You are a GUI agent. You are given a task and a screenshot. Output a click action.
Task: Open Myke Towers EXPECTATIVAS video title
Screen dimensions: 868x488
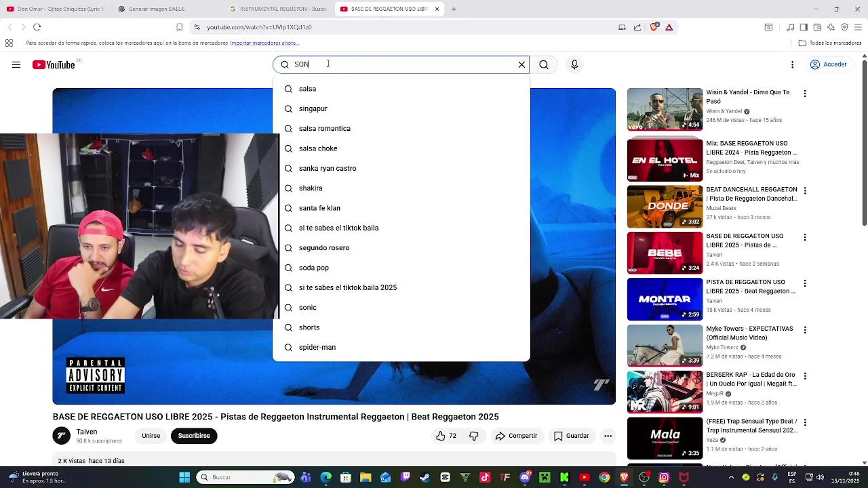click(749, 333)
